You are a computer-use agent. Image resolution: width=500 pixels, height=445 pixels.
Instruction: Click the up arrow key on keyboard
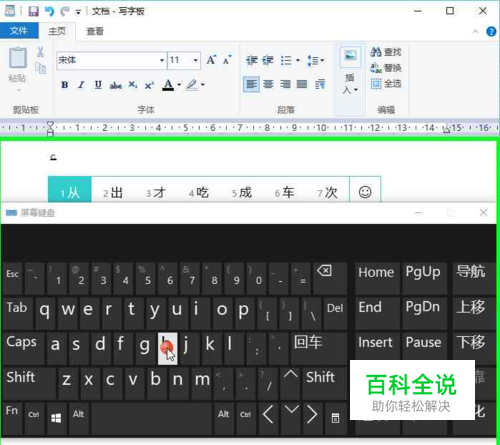click(291, 383)
